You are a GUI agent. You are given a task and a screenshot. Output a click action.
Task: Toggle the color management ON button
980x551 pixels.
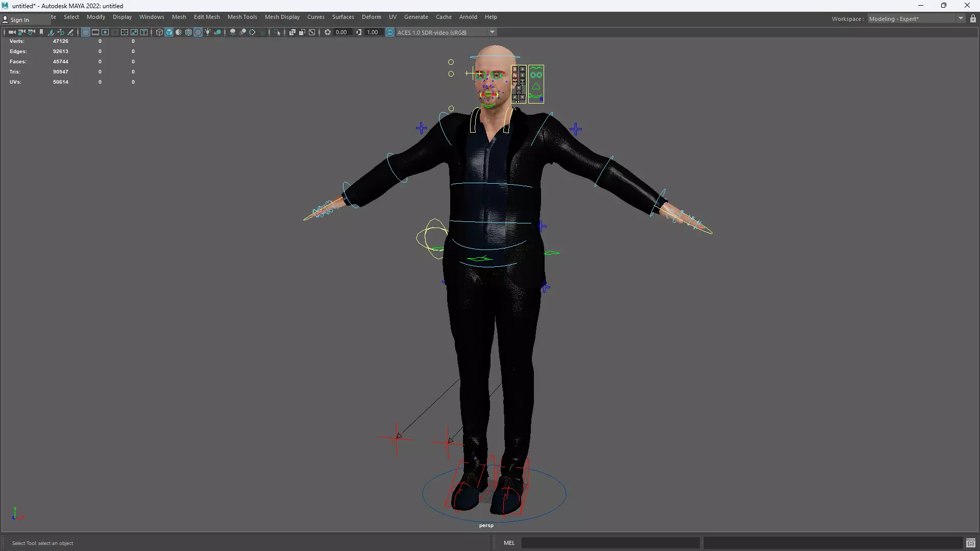coord(390,32)
